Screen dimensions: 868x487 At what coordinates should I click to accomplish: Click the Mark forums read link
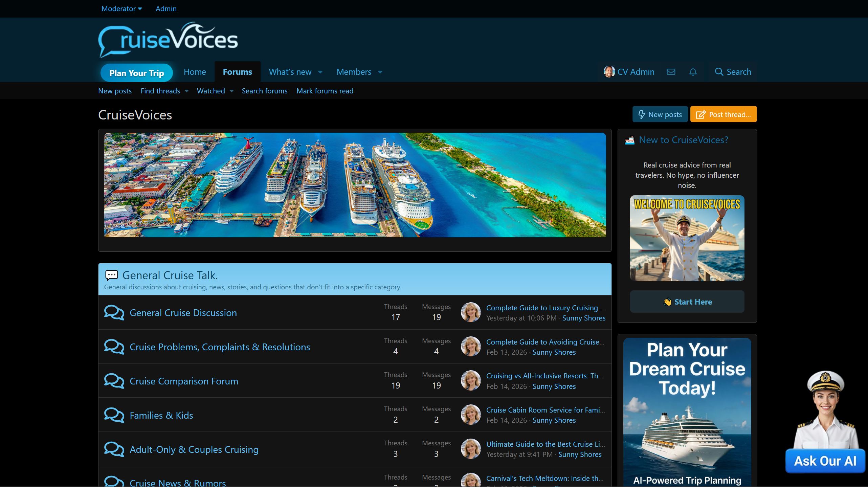(325, 91)
